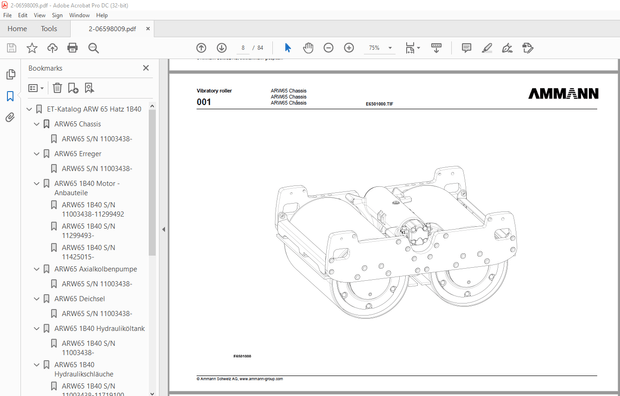Open the Sign menu
Image resolution: width=620 pixels, height=396 pixels.
click(57, 15)
